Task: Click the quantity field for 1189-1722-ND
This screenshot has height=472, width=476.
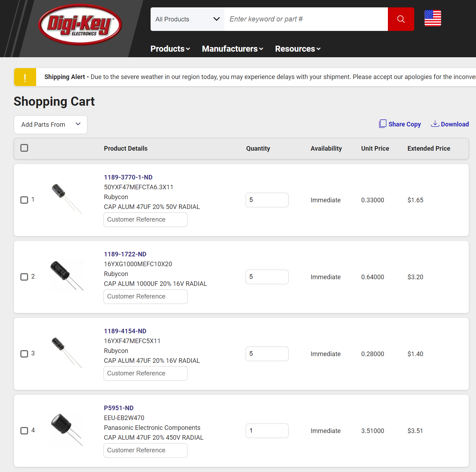Action: click(267, 277)
